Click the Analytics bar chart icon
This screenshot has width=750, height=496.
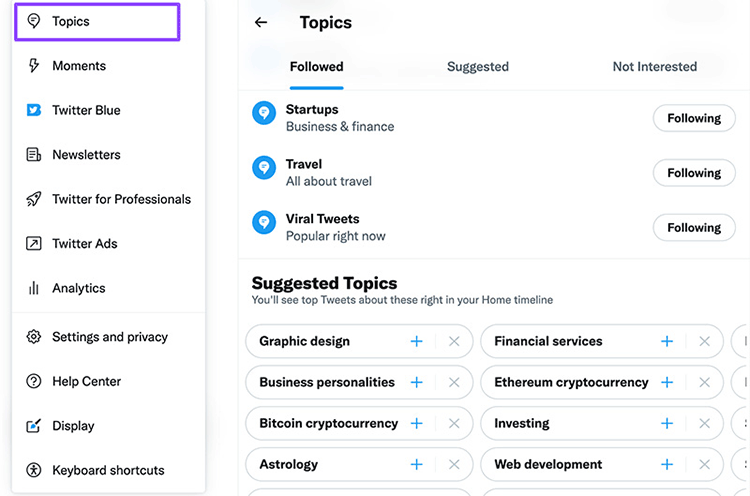[34, 288]
